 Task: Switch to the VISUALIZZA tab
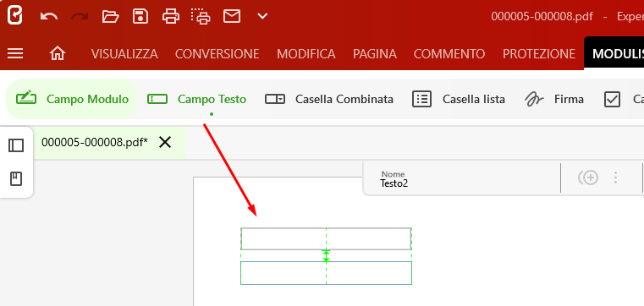(124, 54)
